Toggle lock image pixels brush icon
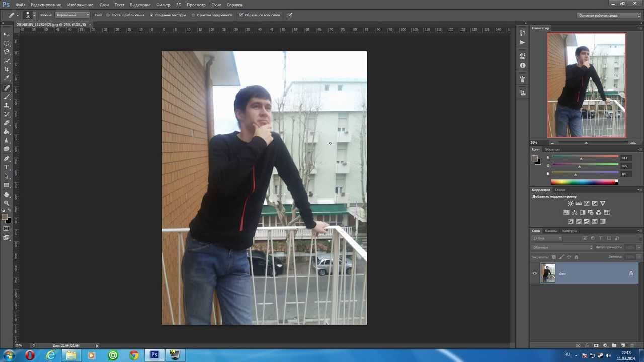 (561, 257)
